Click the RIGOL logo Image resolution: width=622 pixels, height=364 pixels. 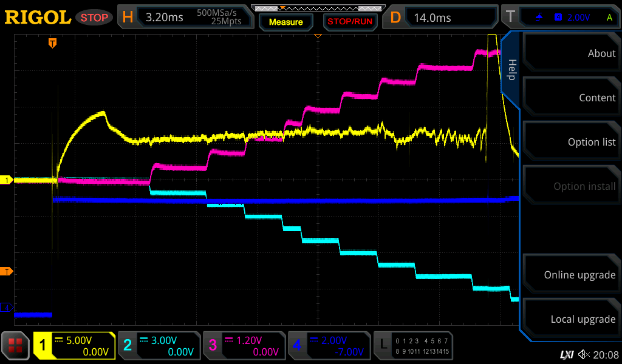[38, 18]
